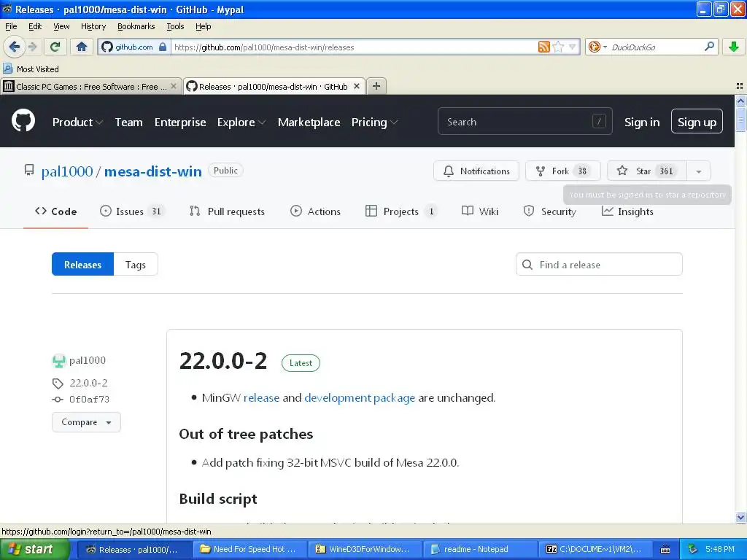
Task: Open the Edit menu
Action: pyautogui.click(x=35, y=26)
